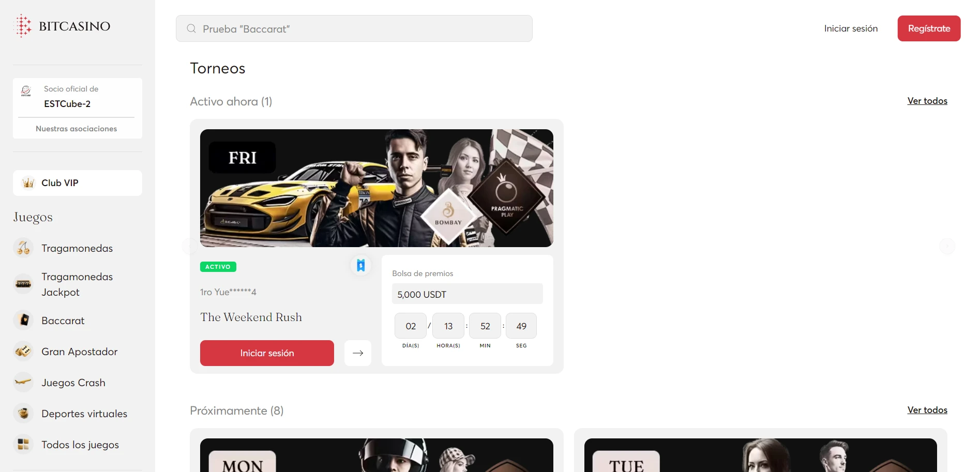Open the MON upcoming tournament banner
This screenshot has height=472, width=980.
pyautogui.click(x=376, y=455)
